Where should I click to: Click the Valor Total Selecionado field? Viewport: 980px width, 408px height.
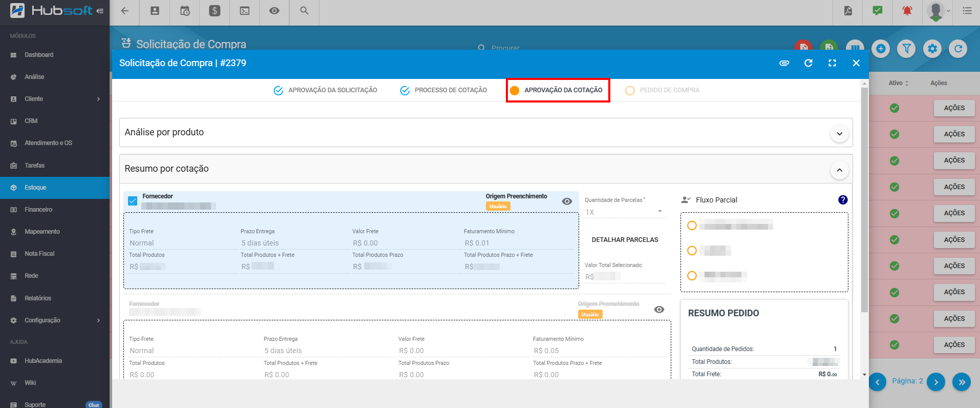pyautogui.click(x=625, y=277)
